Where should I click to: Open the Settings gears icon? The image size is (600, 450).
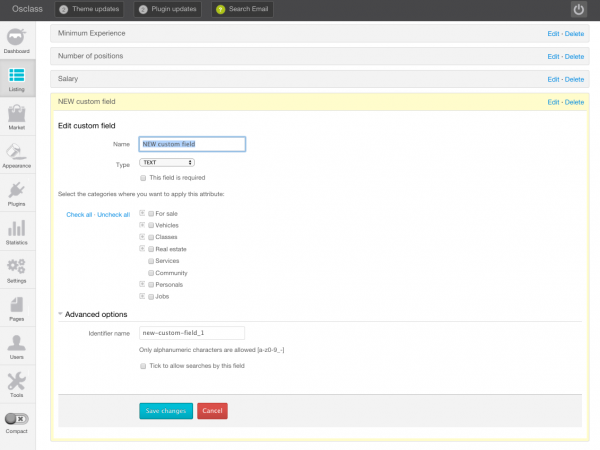click(17, 269)
